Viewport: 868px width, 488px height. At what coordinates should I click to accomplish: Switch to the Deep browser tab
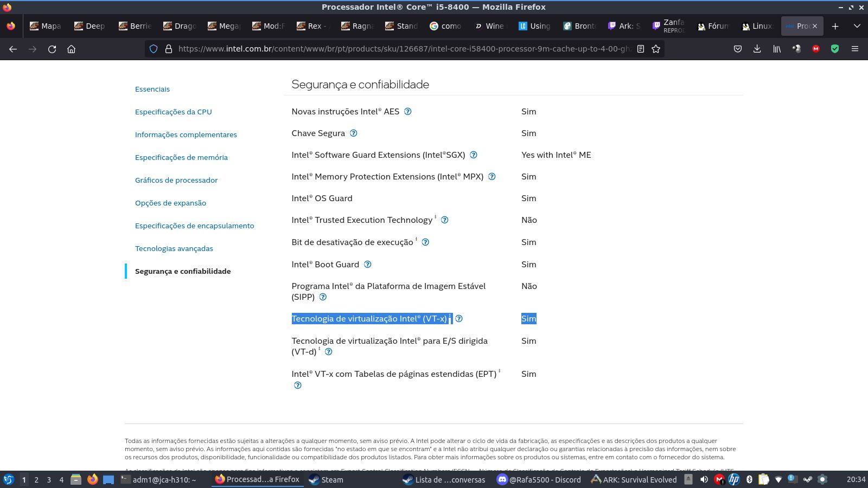pyautogui.click(x=90, y=26)
